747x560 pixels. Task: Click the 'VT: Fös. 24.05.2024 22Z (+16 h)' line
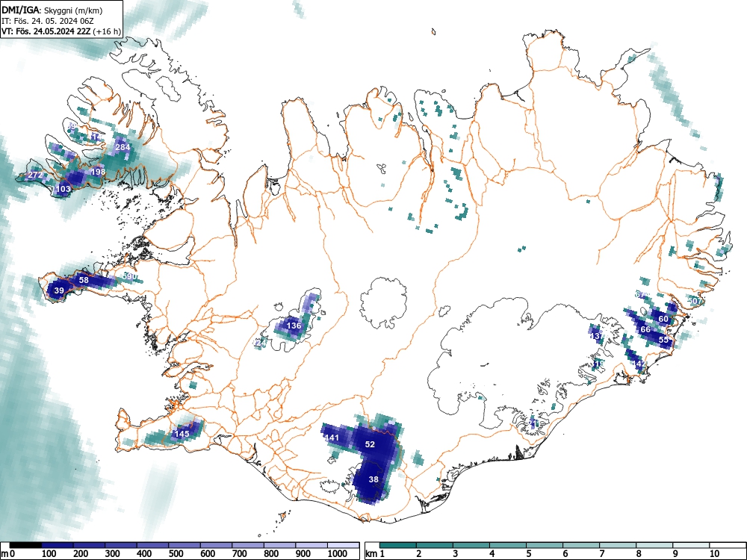click(x=61, y=31)
